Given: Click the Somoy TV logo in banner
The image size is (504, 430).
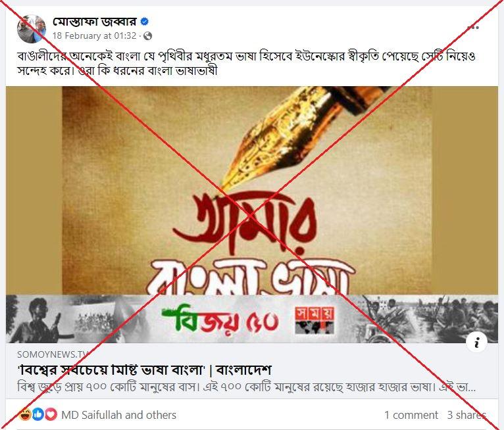Looking at the screenshot, I should [x=315, y=320].
